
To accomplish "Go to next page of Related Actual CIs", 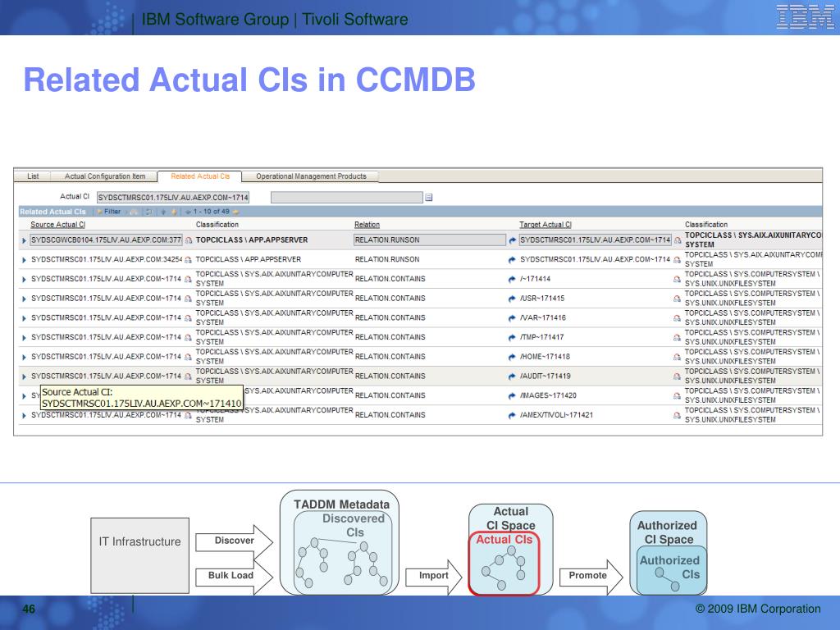I will (x=235, y=212).
